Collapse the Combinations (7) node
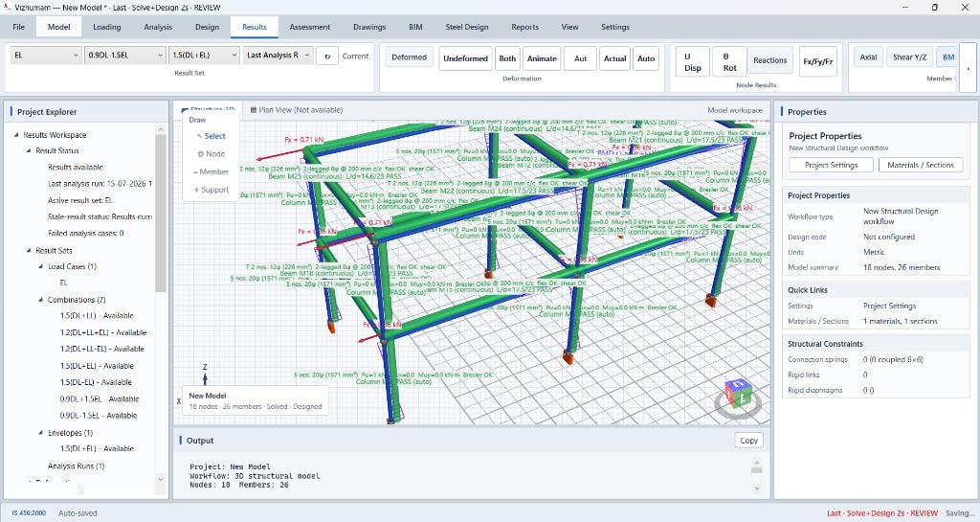The height and width of the screenshot is (522, 980). (x=41, y=300)
